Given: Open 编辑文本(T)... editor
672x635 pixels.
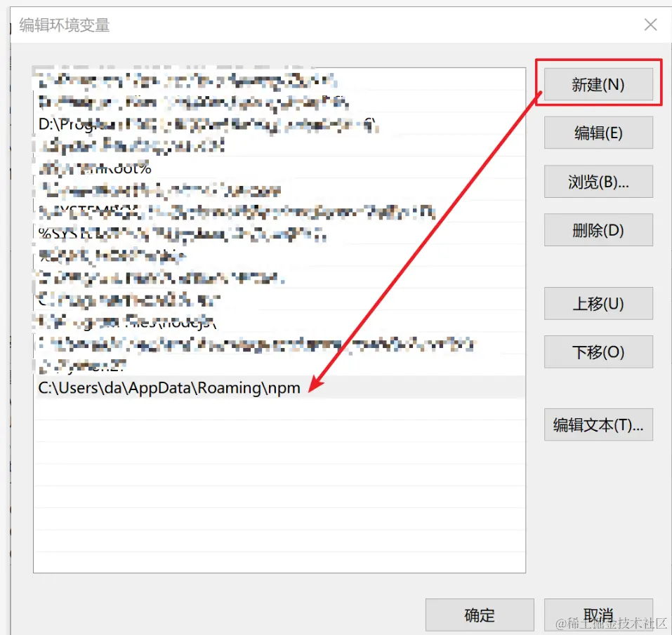Looking at the screenshot, I should pyautogui.click(x=598, y=425).
